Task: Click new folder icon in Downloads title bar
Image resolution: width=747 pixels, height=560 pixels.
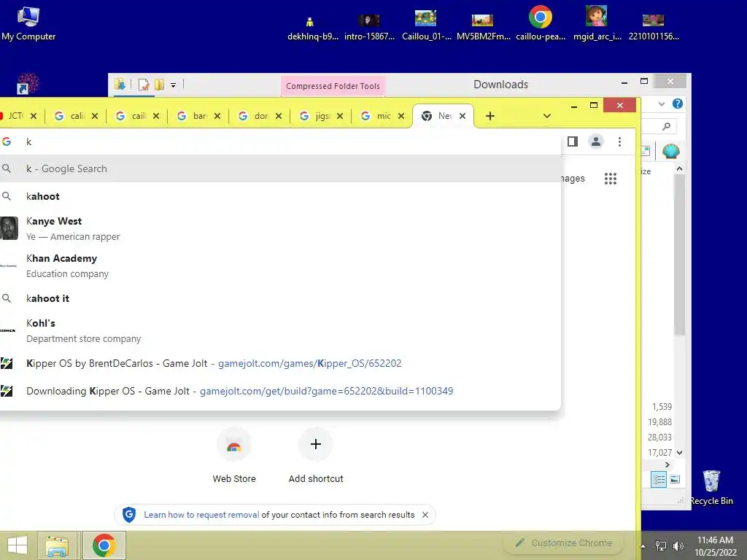Action: point(159,85)
